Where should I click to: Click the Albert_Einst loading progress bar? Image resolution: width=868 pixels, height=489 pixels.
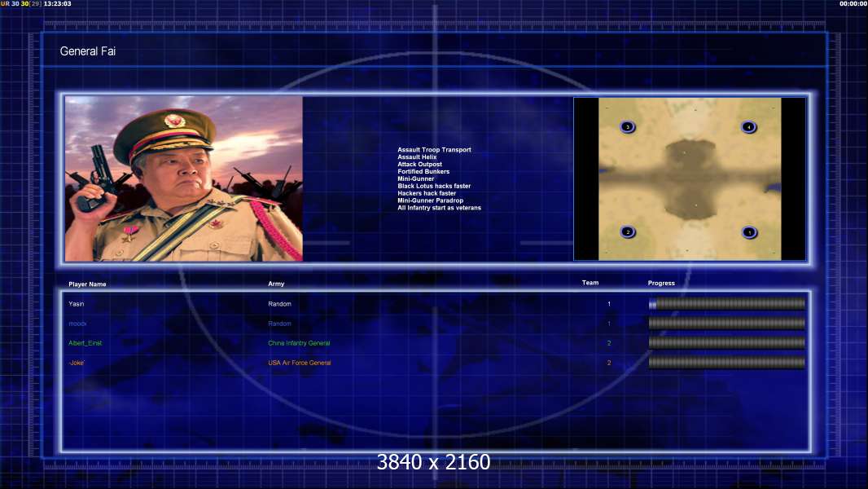(727, 343)
